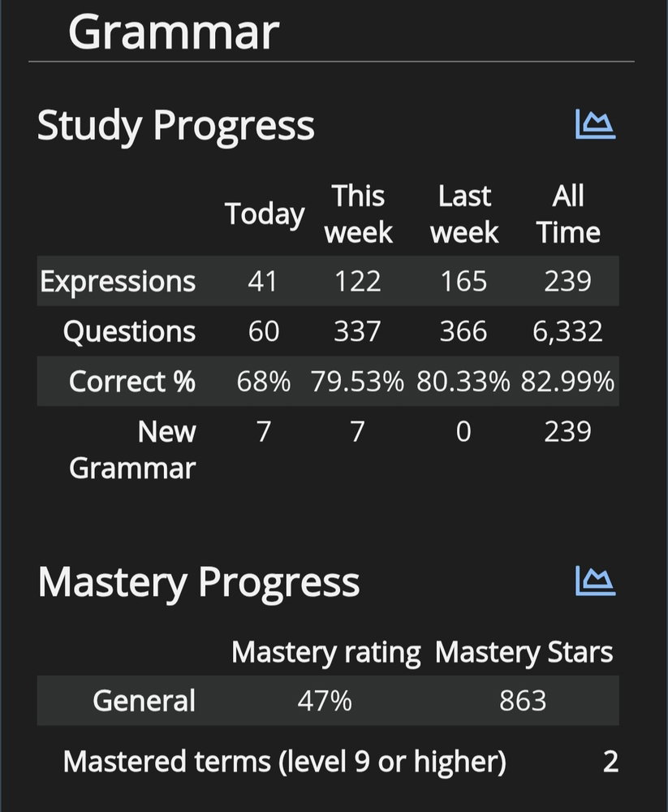Open the Study Progress chart icon
668x812 pixels.
(x=596, y=124)
